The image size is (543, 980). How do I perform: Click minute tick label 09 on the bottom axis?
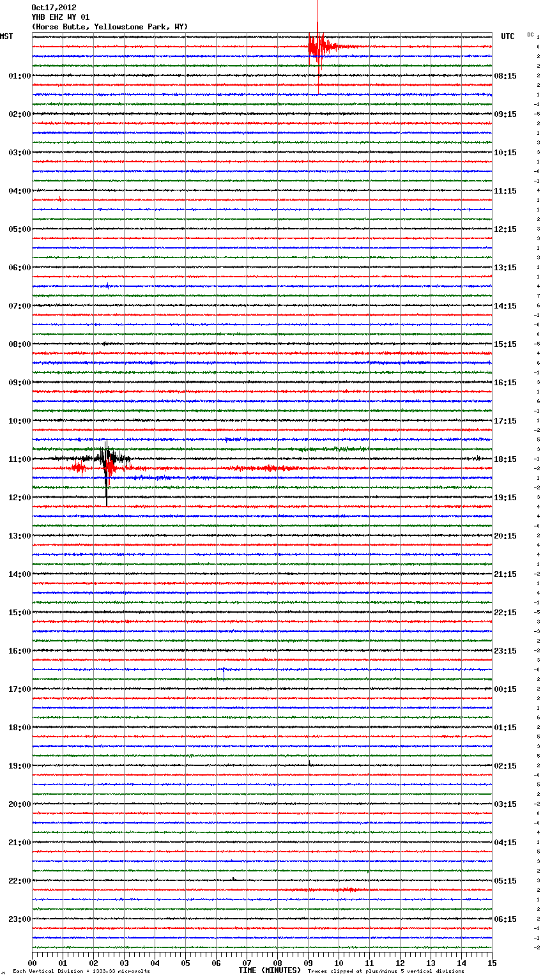(309, 963)
